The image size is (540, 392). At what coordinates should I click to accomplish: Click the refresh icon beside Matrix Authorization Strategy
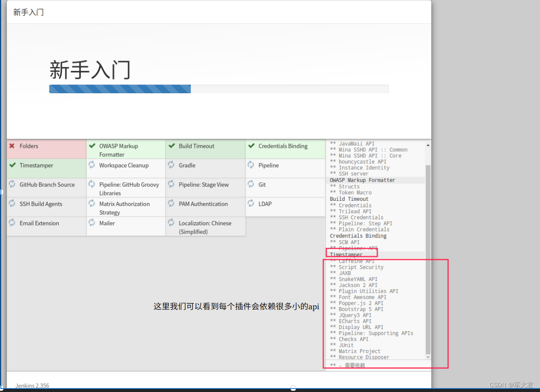coord(92,203)
